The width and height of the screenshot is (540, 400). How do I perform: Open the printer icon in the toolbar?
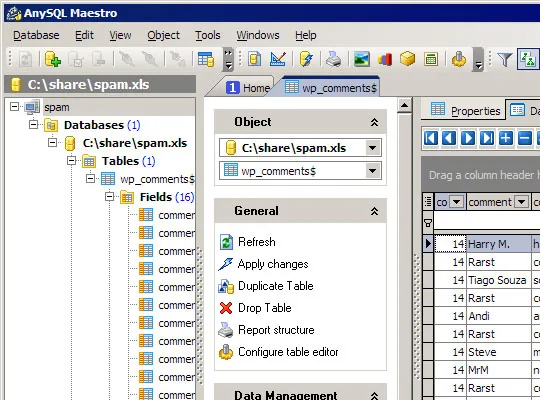coord(333,59)
